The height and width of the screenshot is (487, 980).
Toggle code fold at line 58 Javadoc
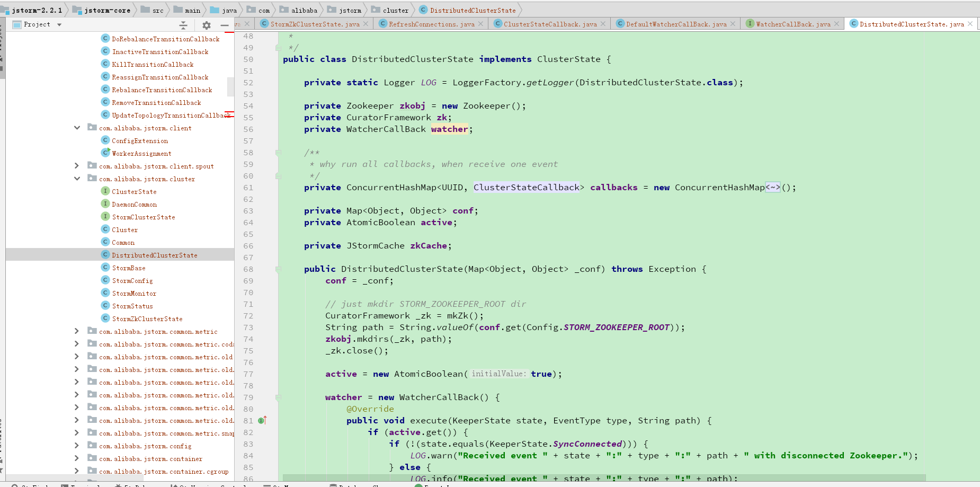click(278, 153)
